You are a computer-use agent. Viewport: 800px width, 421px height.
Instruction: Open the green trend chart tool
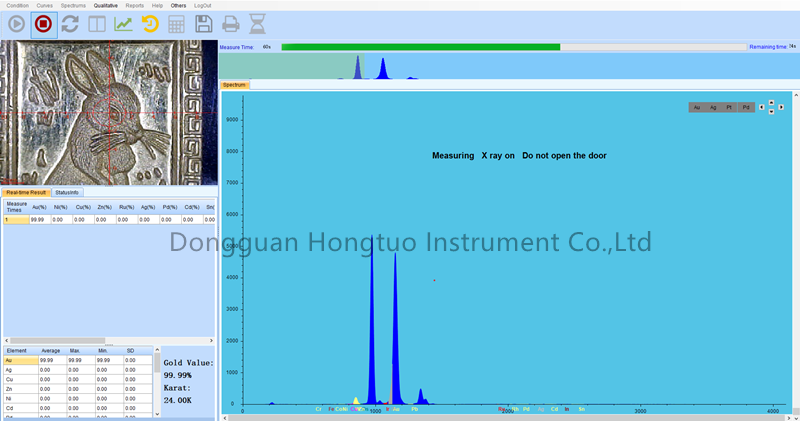[123, 24]
